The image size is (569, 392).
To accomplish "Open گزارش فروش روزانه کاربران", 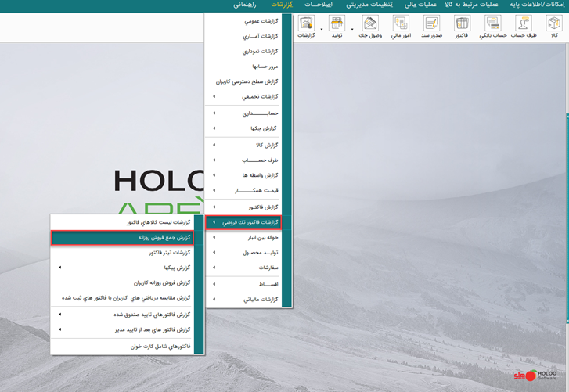I will [122, 282].
